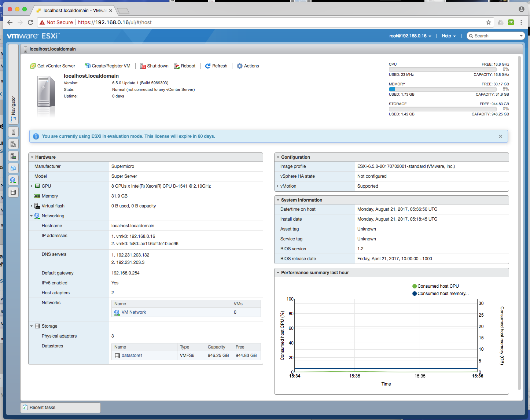The image size is (530, 420).
Task: Toggle the Consumed host memory legend
Action: 441,294
